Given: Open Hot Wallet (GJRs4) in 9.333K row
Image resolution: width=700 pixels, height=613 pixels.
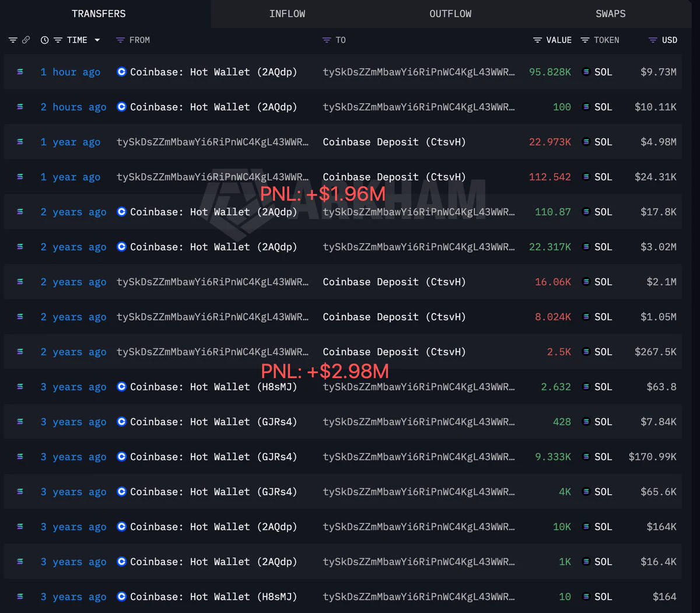Looking at the screenshot, I should pyautogui.click(x=213, y=457).
